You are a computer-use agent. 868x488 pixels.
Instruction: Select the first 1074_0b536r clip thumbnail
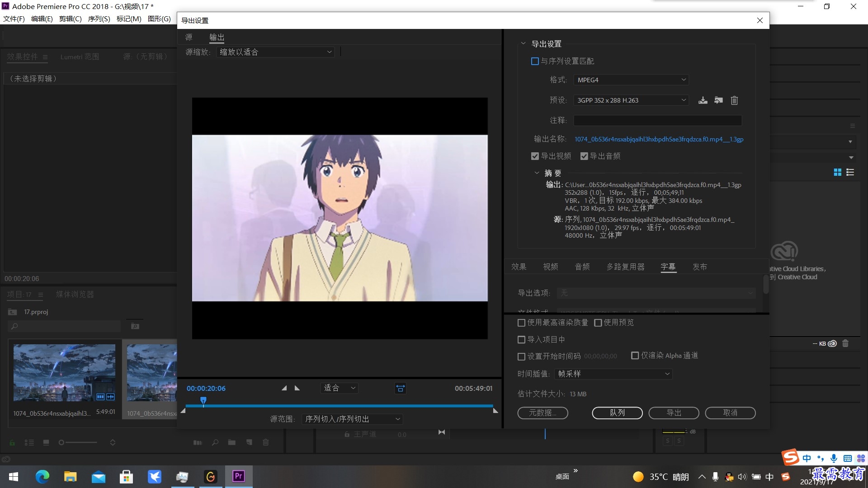pos(64,373)
